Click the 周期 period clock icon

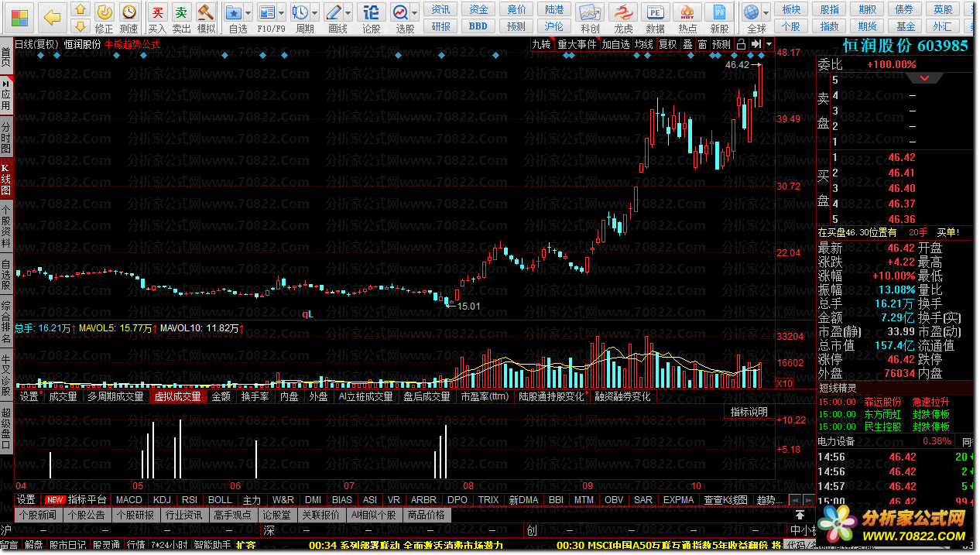[x=300, y=12]
